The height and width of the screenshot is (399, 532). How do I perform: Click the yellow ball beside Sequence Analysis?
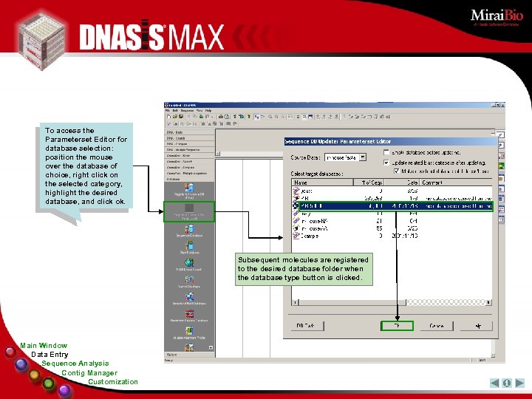pos(34,375)
